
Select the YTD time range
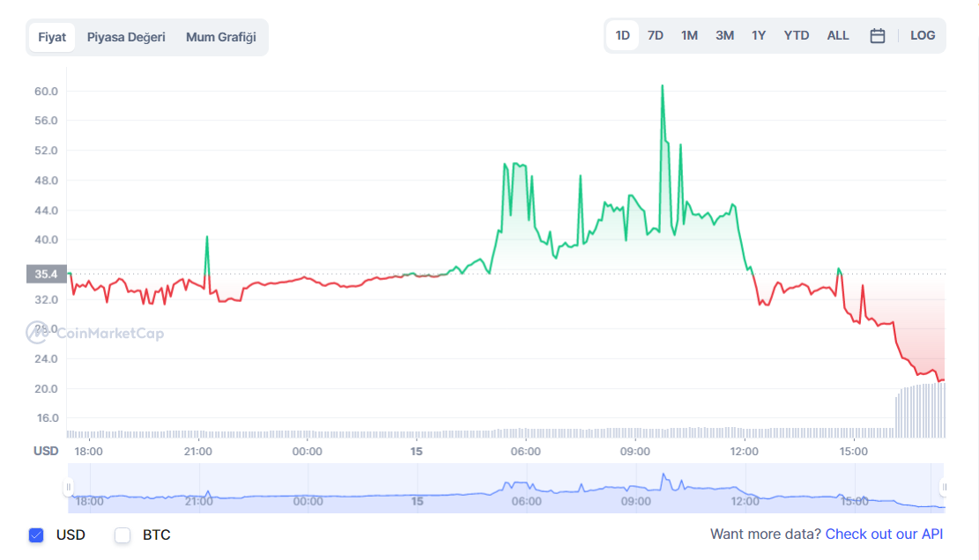coord(797,36)
